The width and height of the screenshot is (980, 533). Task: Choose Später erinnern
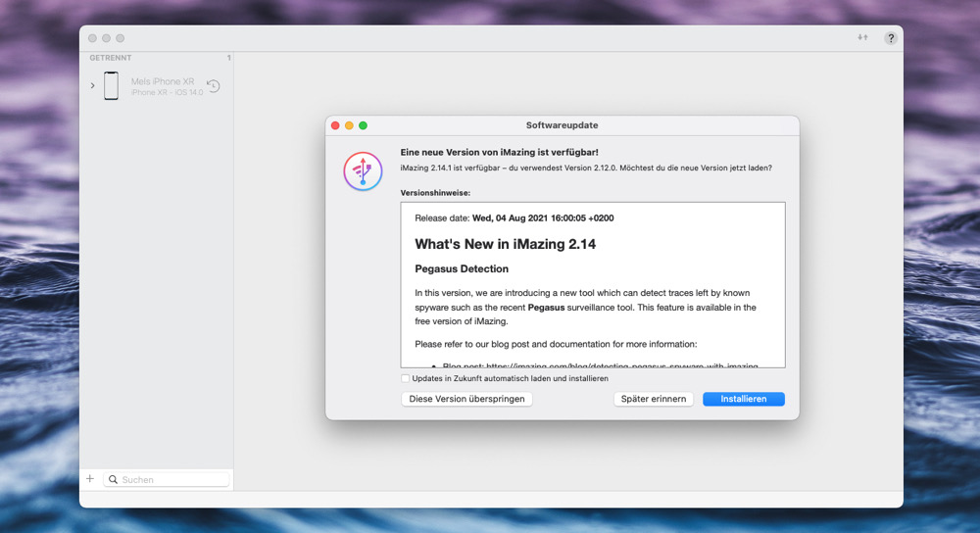(x=653, y=399)
